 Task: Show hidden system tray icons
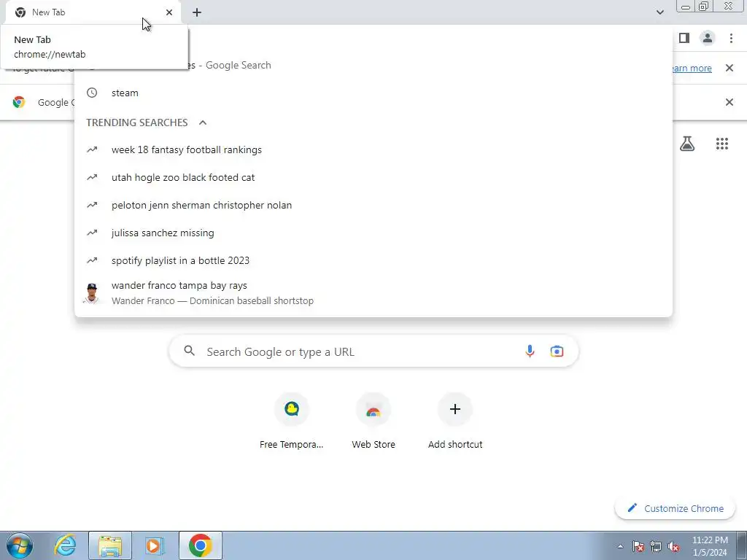[620, 546]
